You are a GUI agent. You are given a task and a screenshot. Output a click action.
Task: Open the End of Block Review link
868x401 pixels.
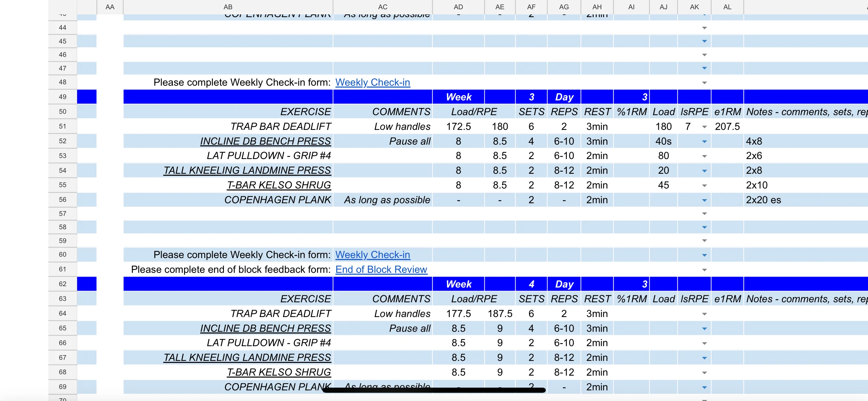tap(381, 269)
